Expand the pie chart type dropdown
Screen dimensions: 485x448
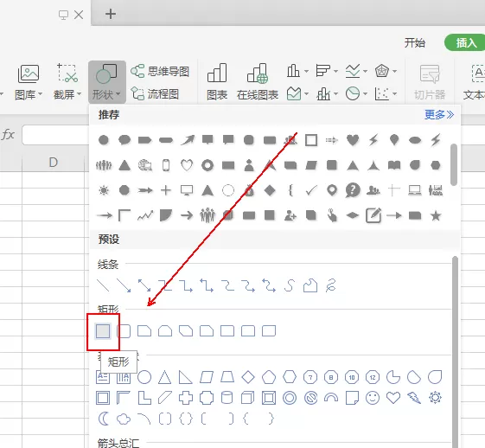[366, 93]
